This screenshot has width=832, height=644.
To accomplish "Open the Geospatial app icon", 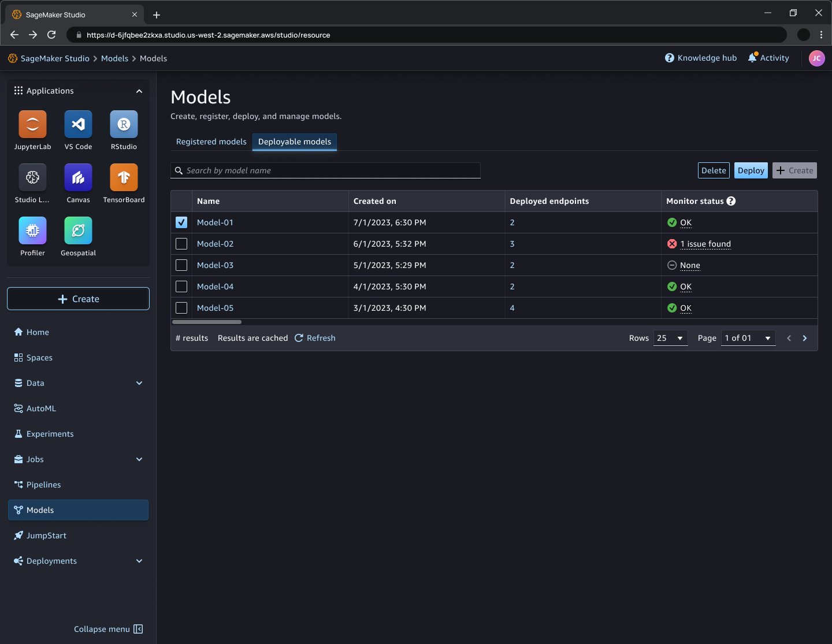I will point(78,230).
